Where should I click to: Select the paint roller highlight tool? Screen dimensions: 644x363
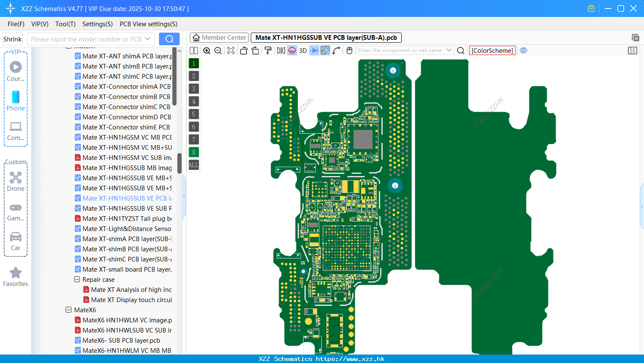point(268,50)
